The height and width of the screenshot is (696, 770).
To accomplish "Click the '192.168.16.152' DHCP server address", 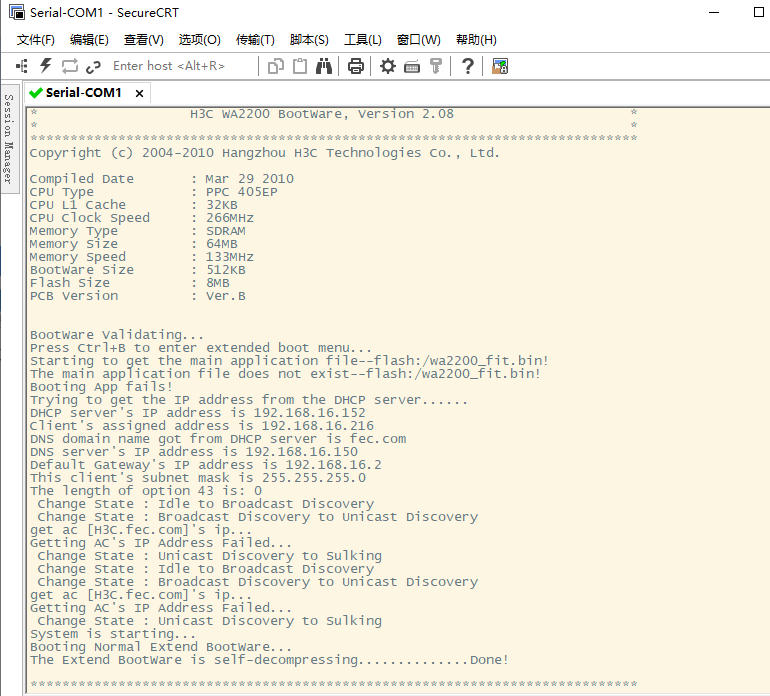I will point(309,413).
